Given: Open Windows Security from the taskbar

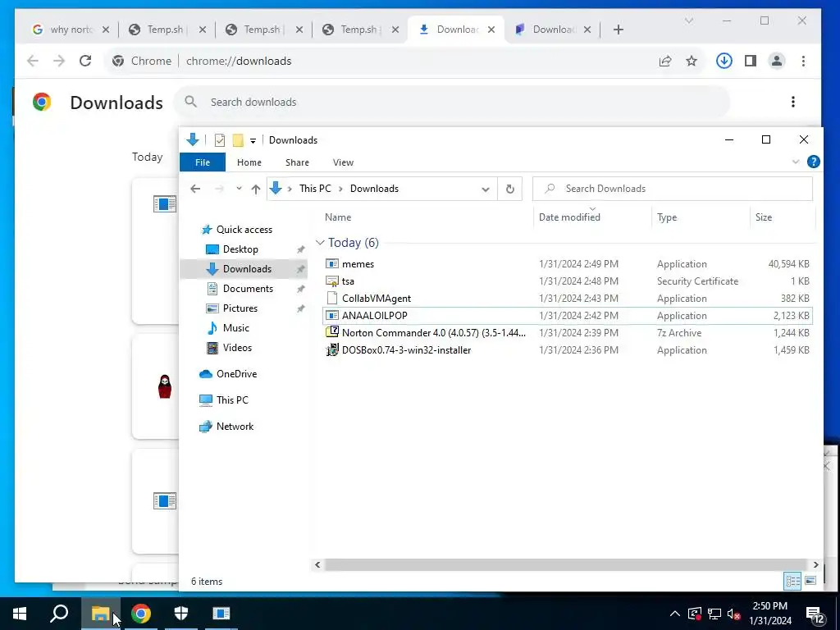Looking at the screenshot, I should pos(181,614).
